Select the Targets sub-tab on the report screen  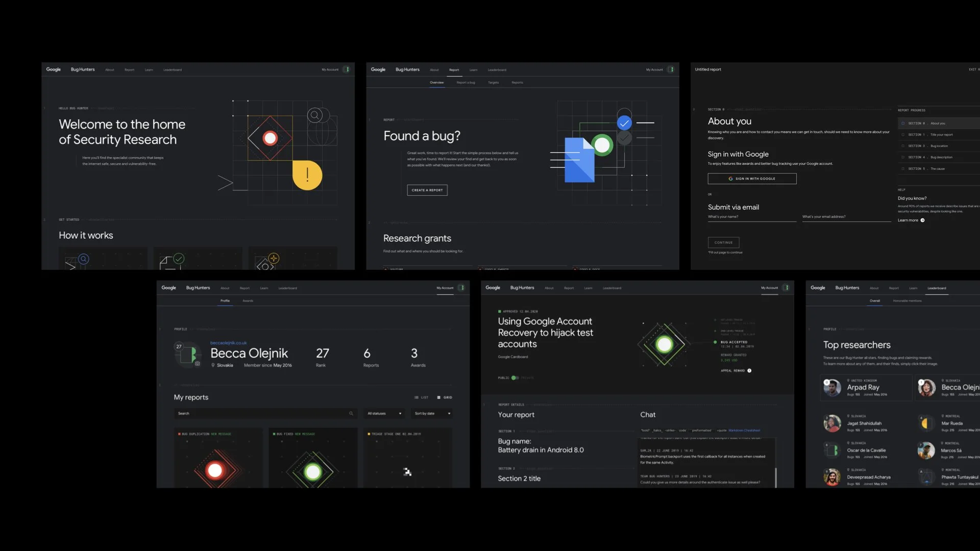pyautogui.click(x=493, y=83)
